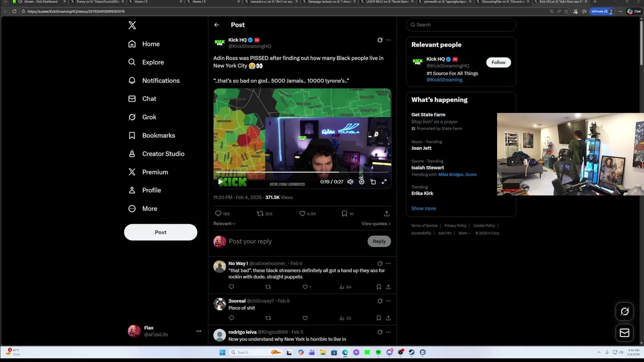
Task: Open Chat in sidebar
Action: [x=142, y=99]
